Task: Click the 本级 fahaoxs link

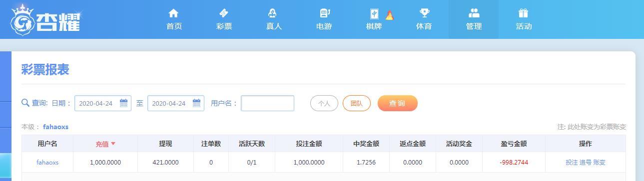Action: 55,127
